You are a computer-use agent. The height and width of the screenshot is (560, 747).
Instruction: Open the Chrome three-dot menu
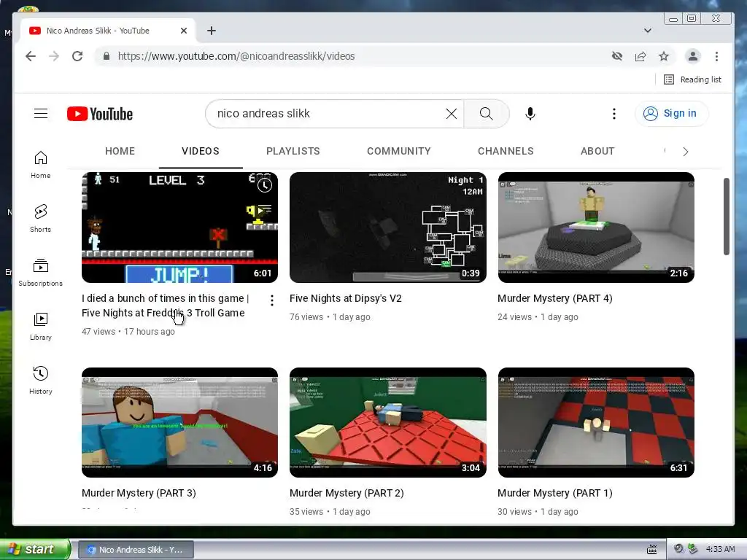[x=716, y=56]
